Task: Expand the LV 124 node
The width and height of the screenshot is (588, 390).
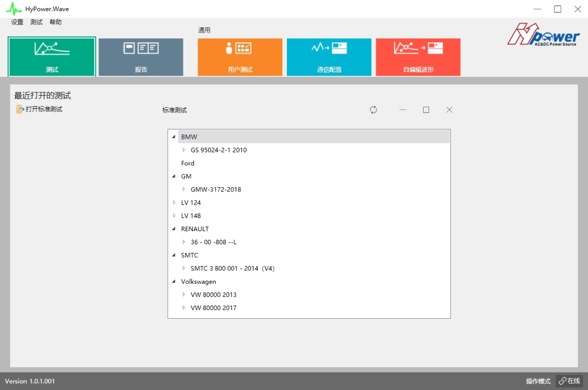Action: pos(174,202)
